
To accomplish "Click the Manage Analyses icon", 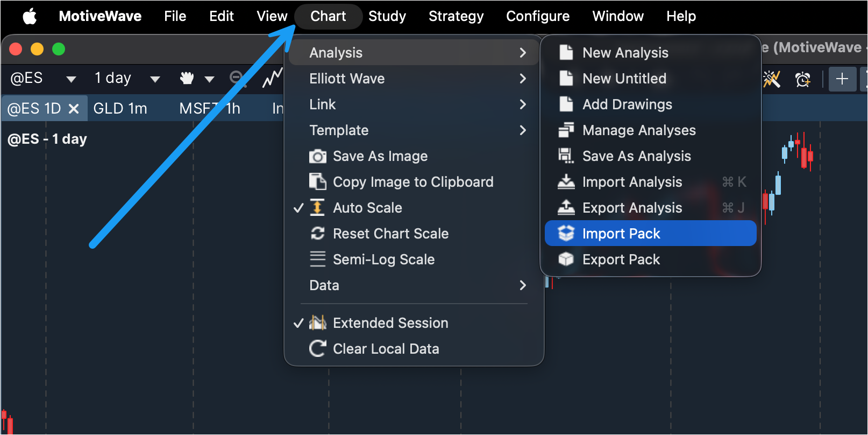I will click(x=566, y=130).
